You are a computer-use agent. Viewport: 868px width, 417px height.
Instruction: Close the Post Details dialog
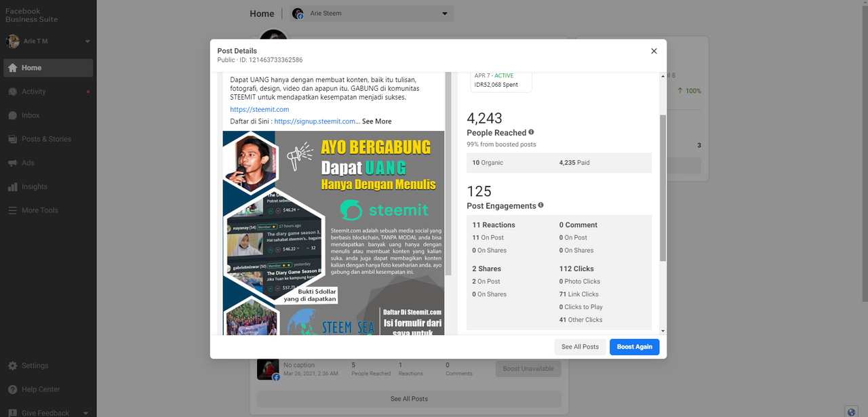click(654, 51)
